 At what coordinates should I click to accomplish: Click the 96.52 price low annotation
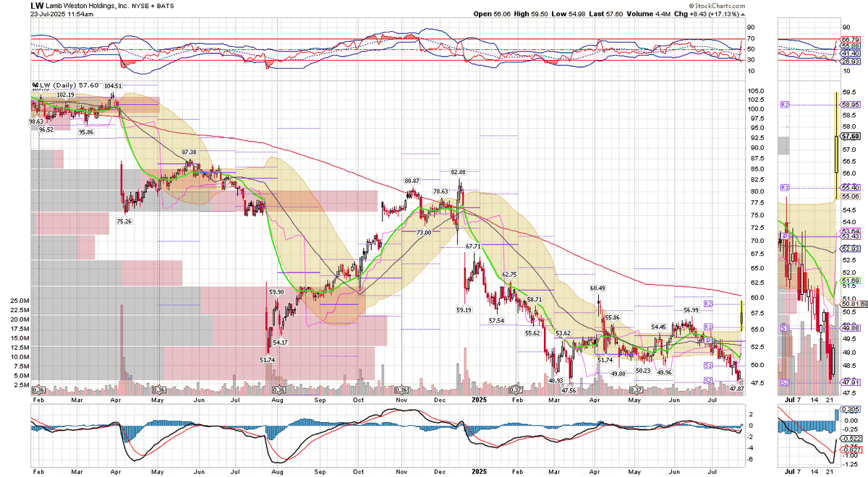46,129
